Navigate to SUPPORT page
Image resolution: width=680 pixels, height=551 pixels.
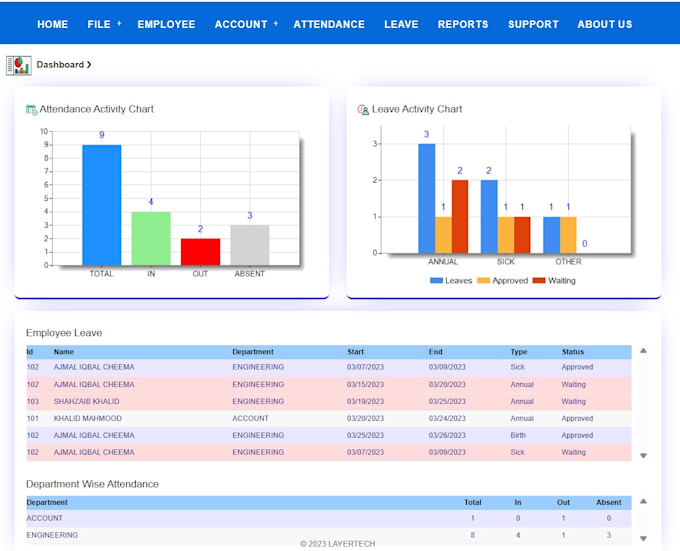point(533,24)
